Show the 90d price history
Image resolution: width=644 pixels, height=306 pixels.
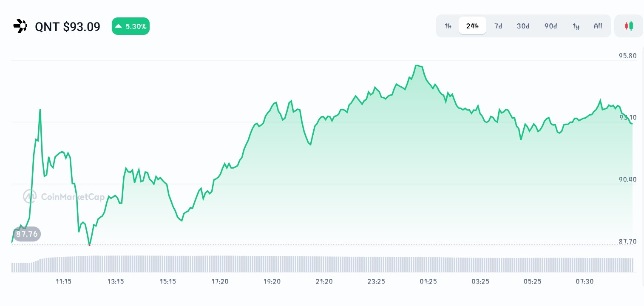[x=550, y=26]
